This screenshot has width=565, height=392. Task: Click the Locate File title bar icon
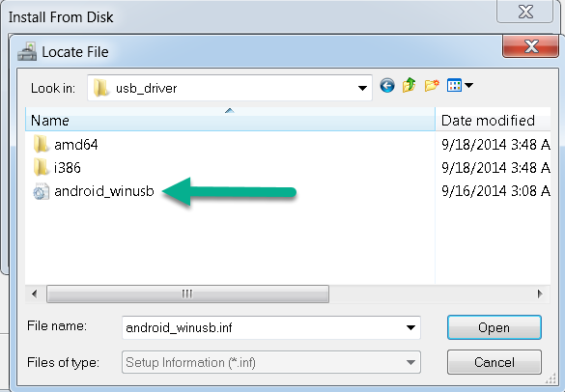[x=27, y=51]
